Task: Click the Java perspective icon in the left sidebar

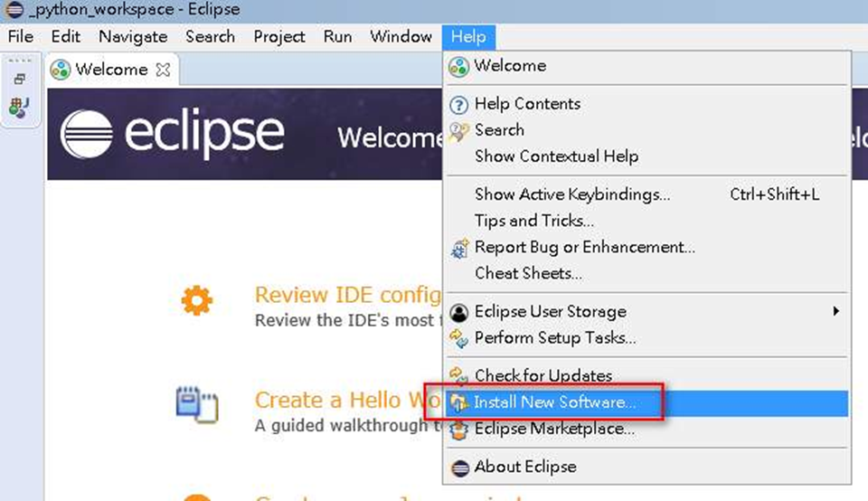Action: pyautogui.click(x=19, y=108)
